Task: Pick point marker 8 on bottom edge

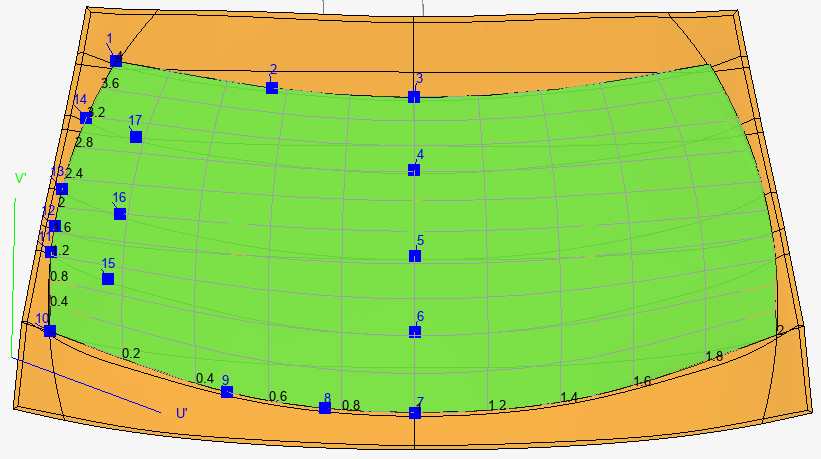Action: pyautogui.click(x=325, y=407)
